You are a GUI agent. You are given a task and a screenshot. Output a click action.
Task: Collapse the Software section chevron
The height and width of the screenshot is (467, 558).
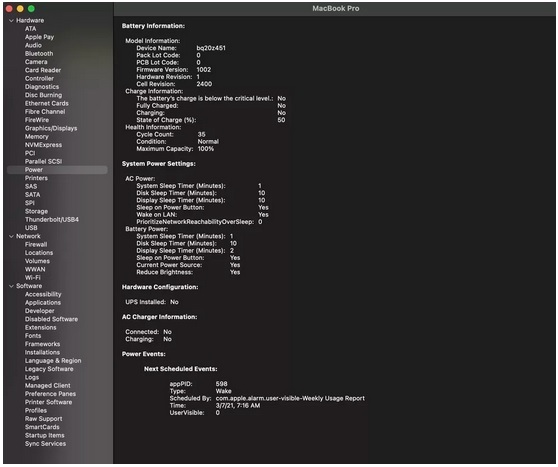pos(11,286)
